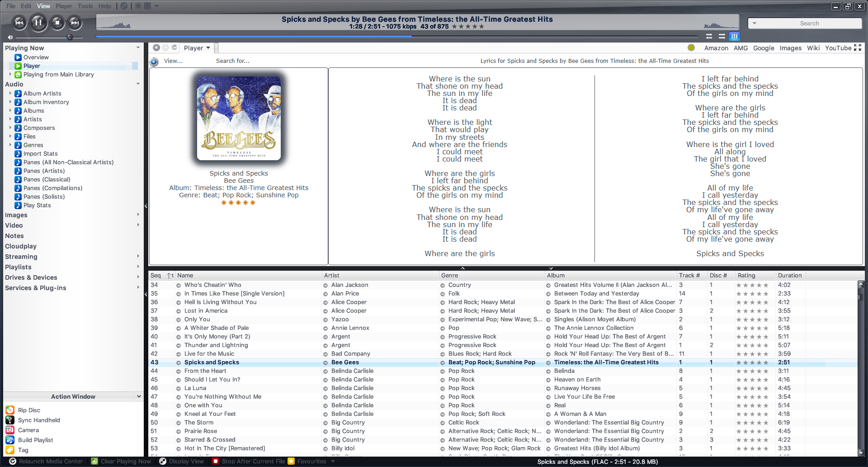
Task: Open the Edit menu
Action: (26, 6)
